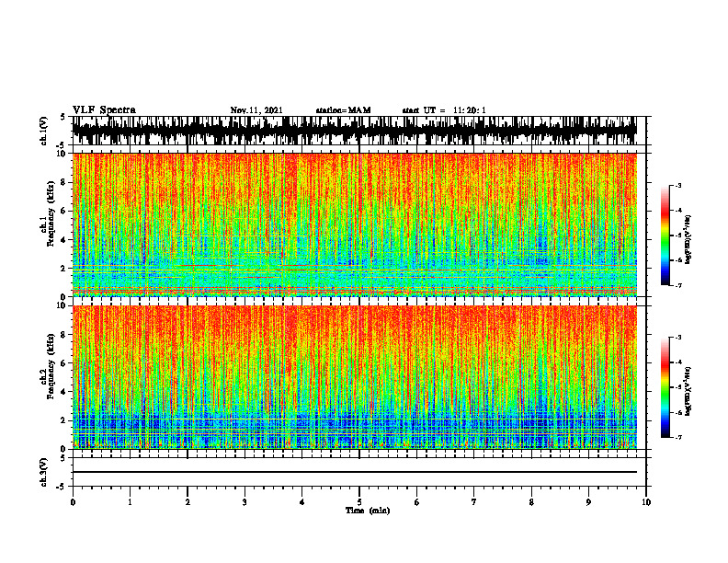Click time axis tick label '4'
The height and width of the screenshot is (563, 728).
click(302, 502)
